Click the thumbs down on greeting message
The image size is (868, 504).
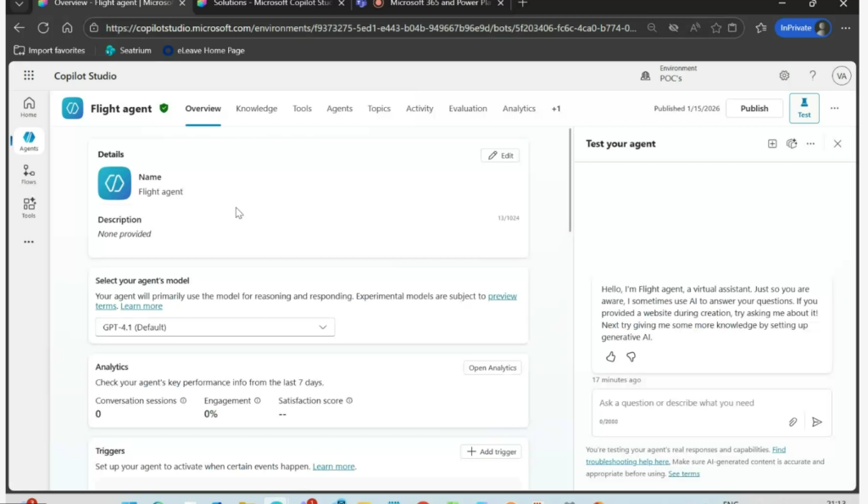pos(631,357)
